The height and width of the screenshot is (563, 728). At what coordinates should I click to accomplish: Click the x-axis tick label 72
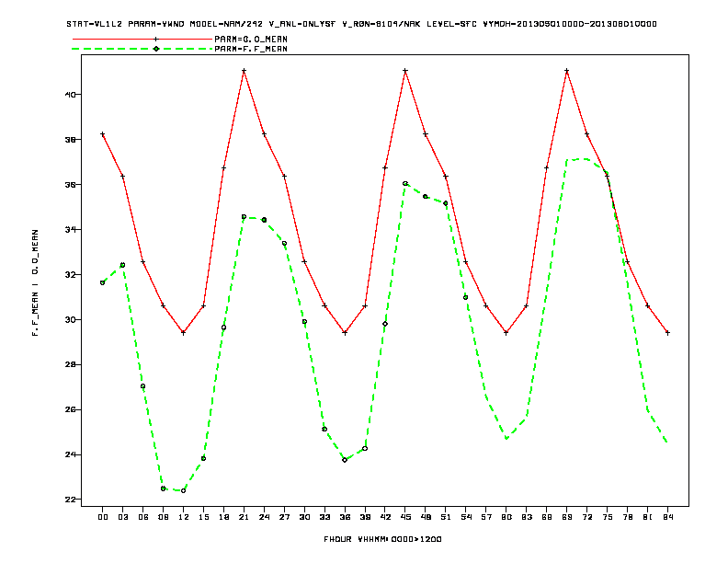tap(586, 517)
